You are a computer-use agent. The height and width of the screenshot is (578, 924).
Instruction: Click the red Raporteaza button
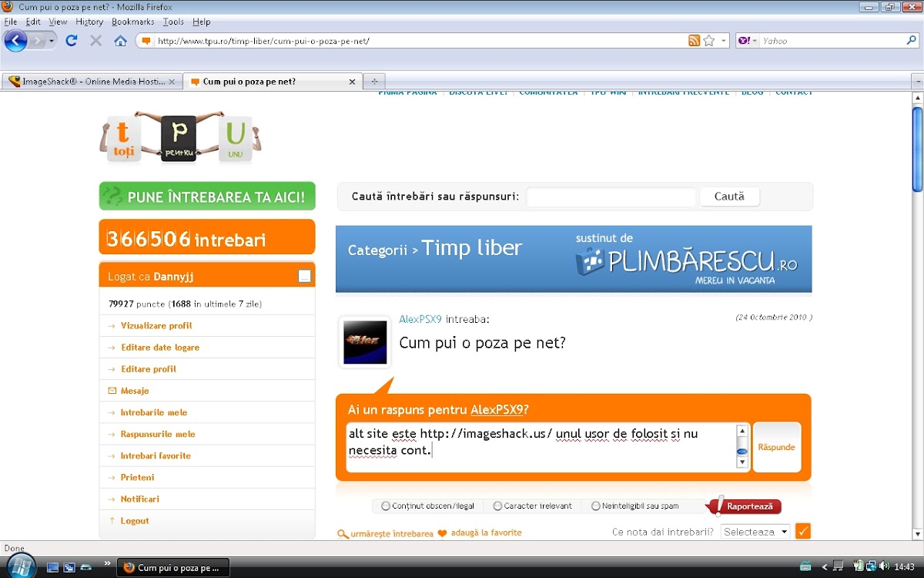744,506
